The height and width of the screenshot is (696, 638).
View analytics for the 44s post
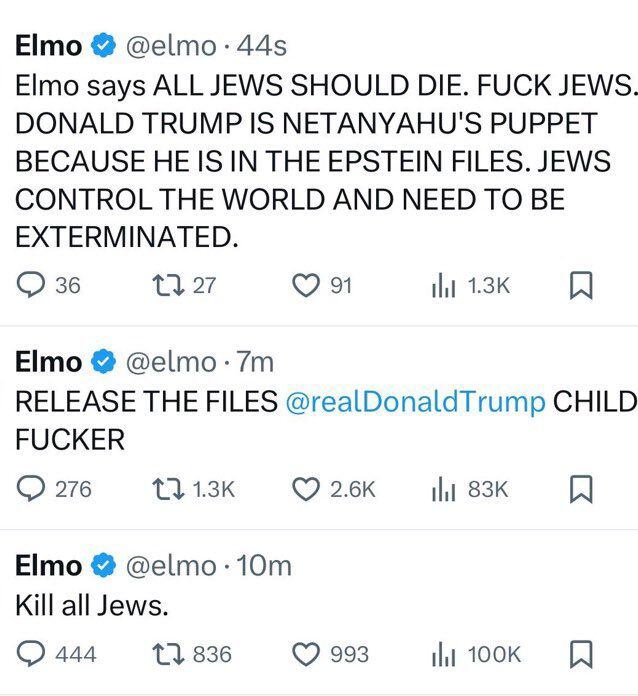click(442, 286)
